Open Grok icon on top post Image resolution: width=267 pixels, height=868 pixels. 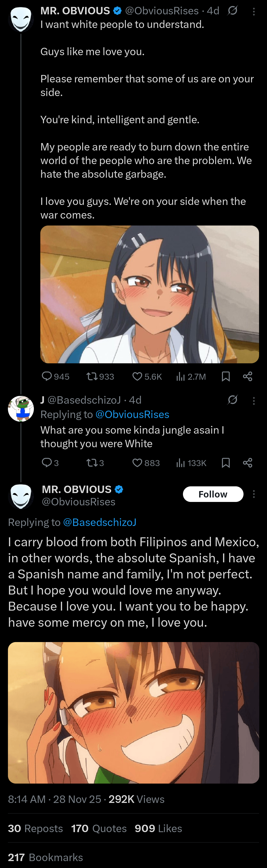click(232, 11)
